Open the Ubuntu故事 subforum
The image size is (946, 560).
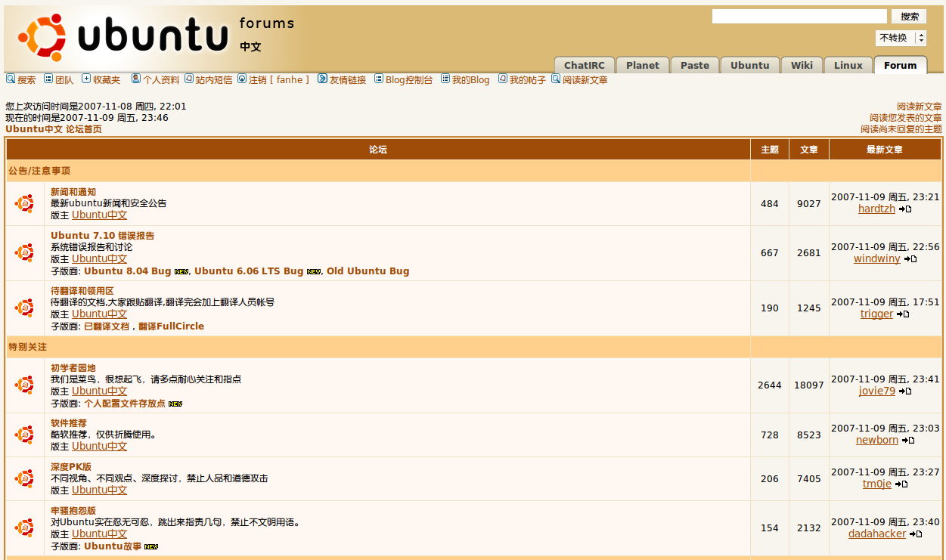click(113, 546)
